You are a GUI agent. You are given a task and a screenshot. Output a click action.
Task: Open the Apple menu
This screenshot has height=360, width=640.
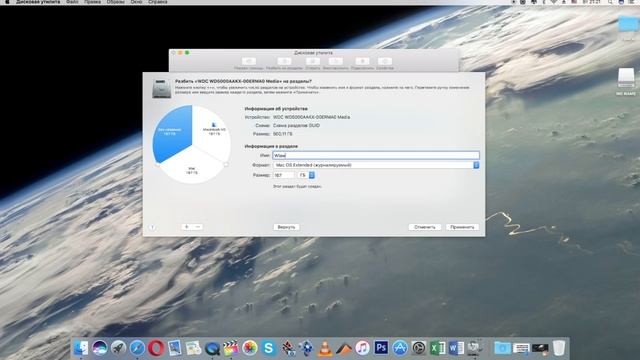click(7, 2)
